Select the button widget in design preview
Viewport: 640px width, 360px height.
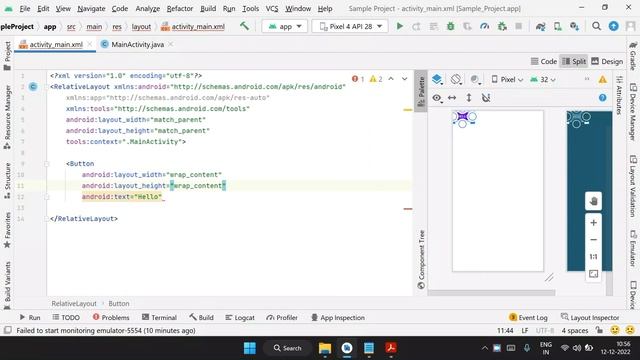[462, 116]
